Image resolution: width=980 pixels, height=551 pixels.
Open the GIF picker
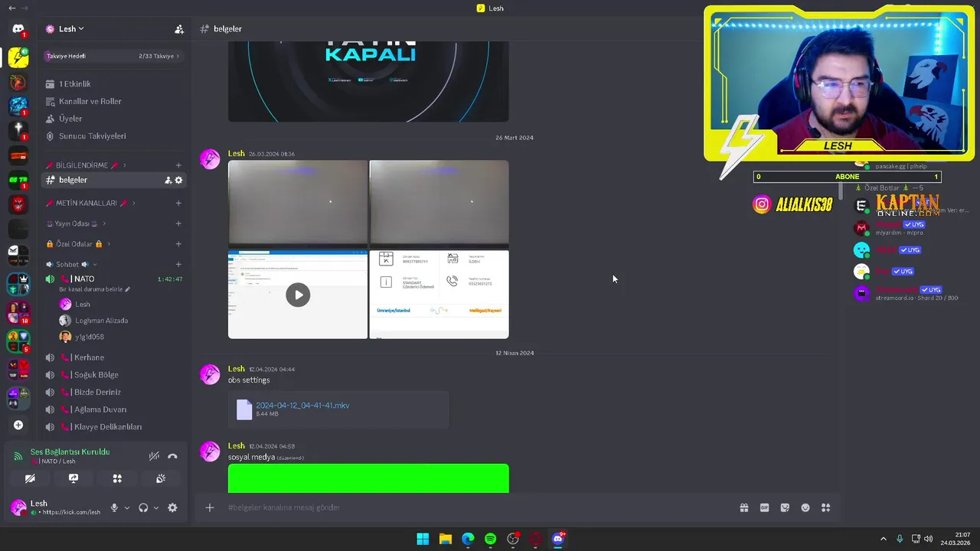764,507
